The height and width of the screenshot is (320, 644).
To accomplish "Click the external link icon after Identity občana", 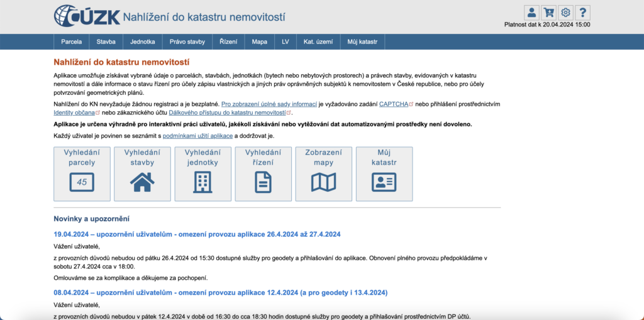I will tap(97, 113).
